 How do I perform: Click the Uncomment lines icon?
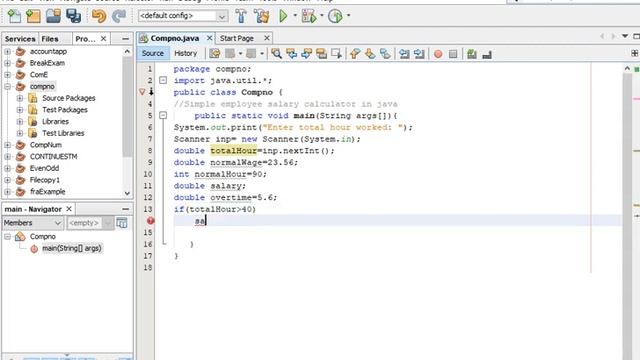tap(487, 53)
